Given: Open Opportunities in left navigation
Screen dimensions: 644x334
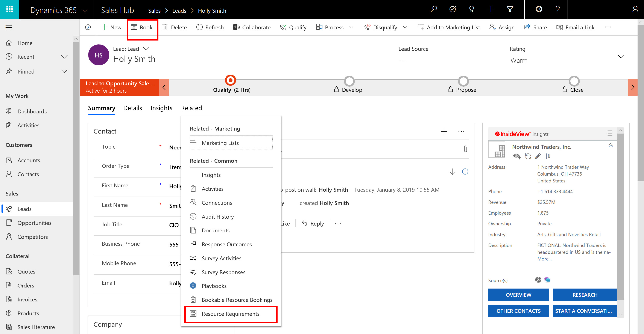Looking at the screenshot, I should (x=35, y=223).
